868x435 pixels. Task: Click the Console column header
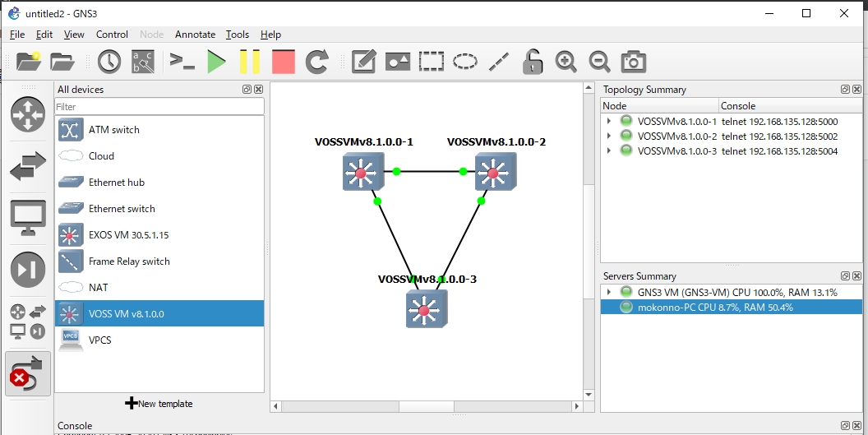click(x=791, y=105)
